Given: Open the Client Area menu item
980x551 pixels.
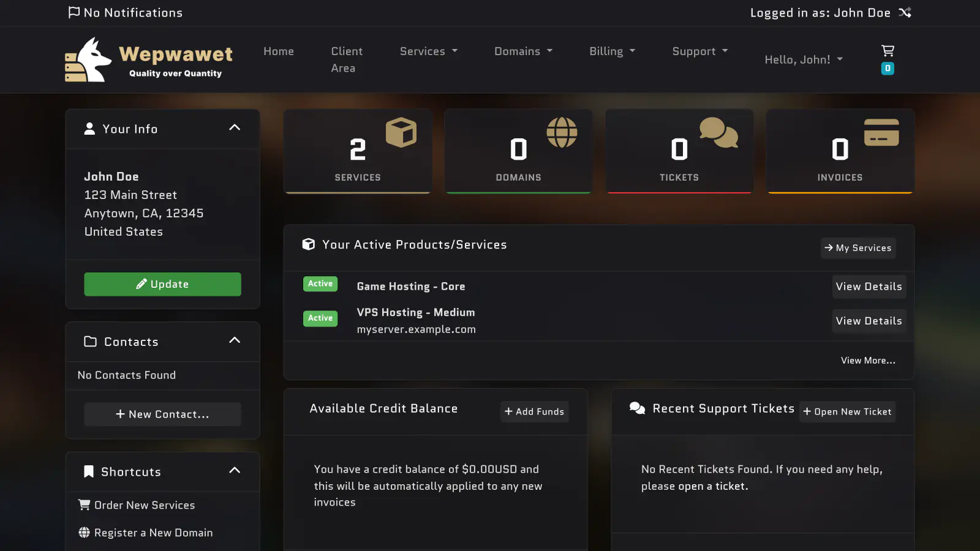Looking at the screenshot, I should (347, 59).
